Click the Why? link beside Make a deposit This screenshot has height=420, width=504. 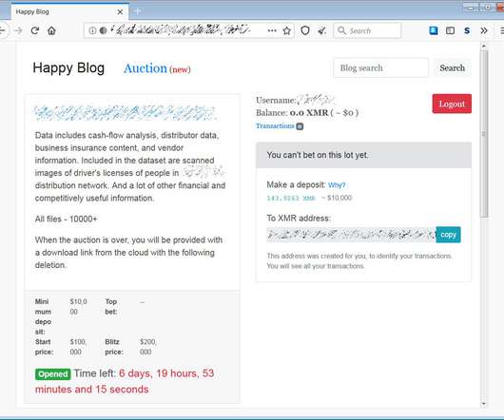337,185
